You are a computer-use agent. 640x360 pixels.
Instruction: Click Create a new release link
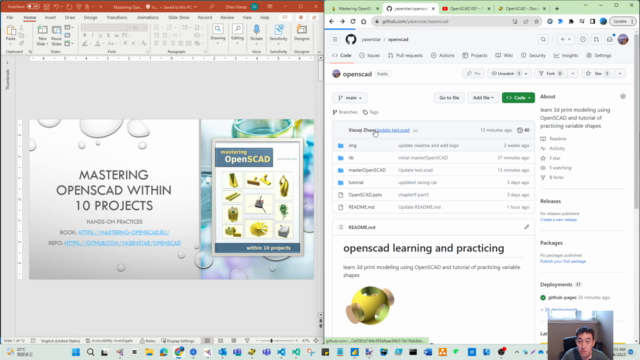pyautogui.click(x=558, y=220)
